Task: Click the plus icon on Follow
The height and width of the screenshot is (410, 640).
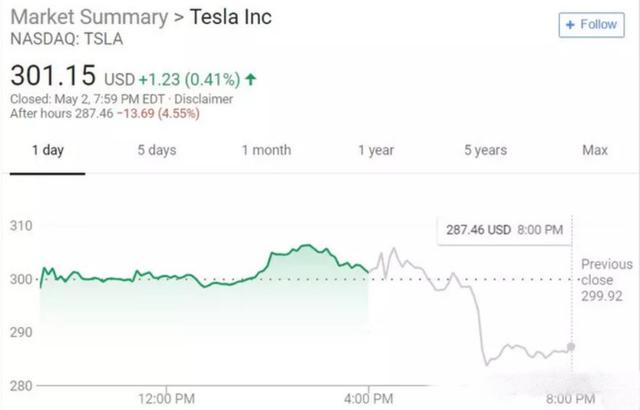Action: 570,24
